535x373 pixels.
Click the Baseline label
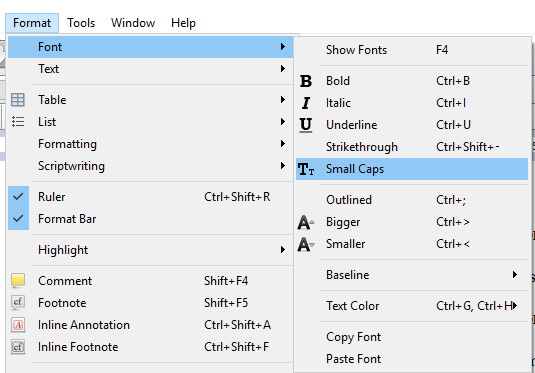347,275
